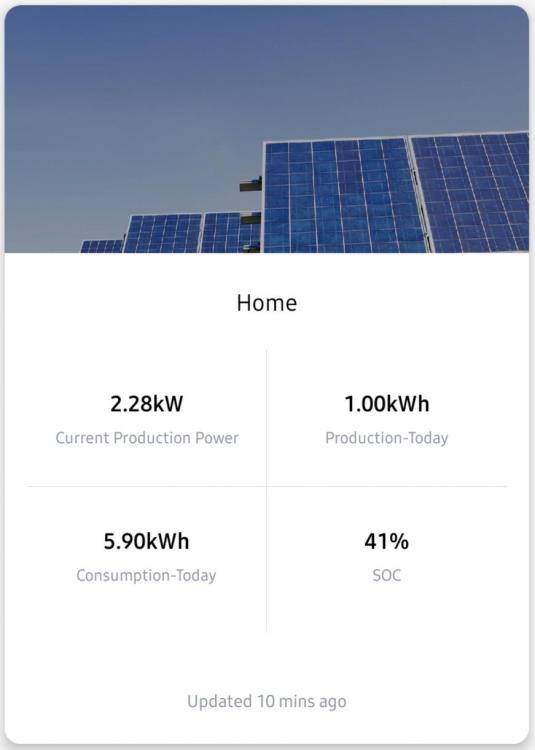The image size is (535, 750).
Task: Click the vertical divider between the stat tiles
Action: point(266,490)
